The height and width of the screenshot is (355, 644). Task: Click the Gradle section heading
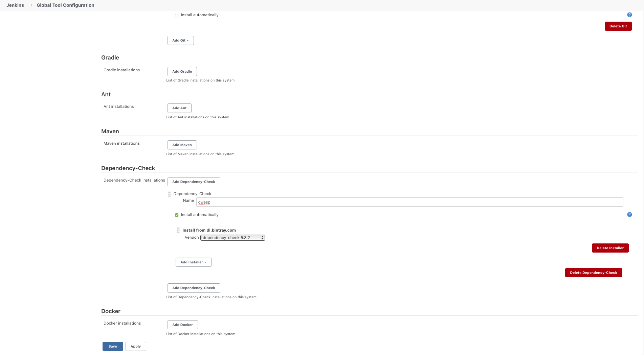point(110,57)
